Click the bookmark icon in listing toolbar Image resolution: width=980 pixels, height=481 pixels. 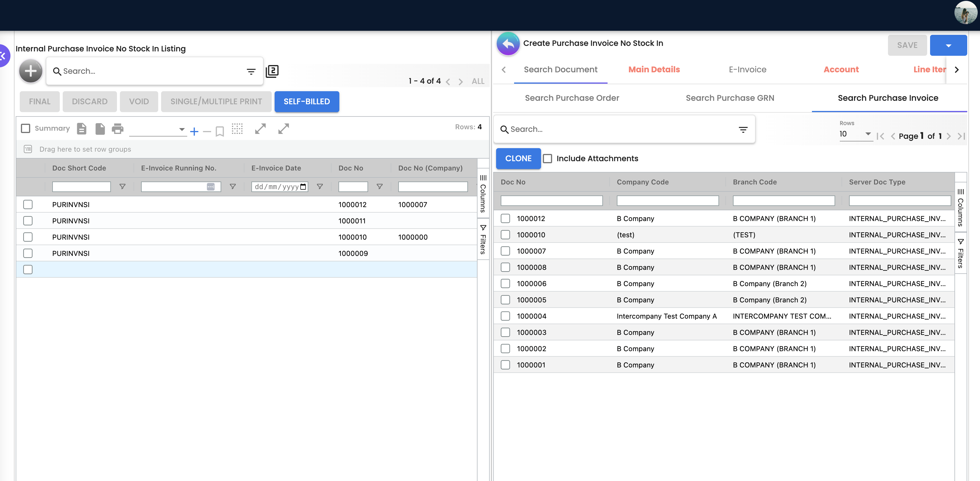pos(219,132)
